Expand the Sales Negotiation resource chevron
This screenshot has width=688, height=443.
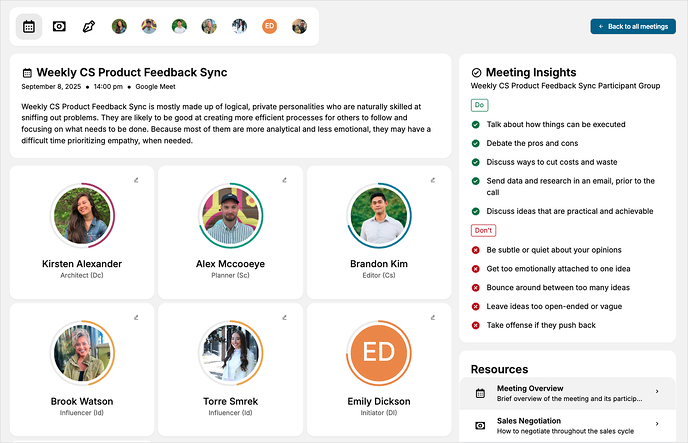coord(657,425)
